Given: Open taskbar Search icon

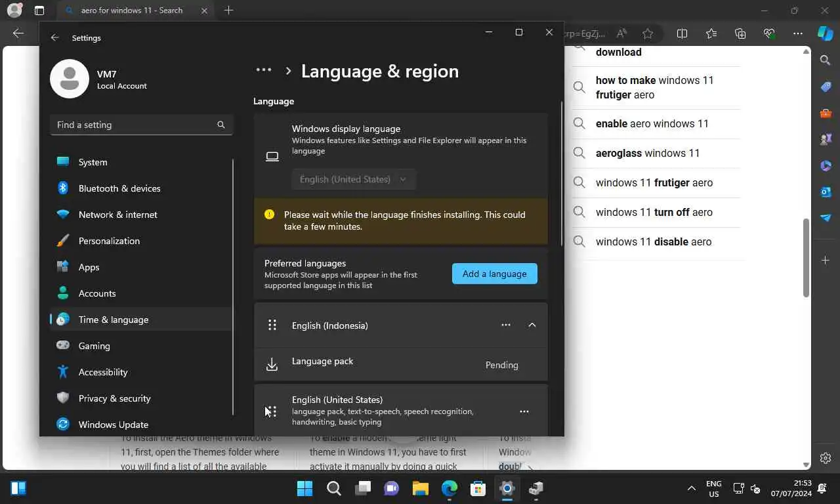Looking at the screenshot, I should pyautogui.click(x=334, y=488).
